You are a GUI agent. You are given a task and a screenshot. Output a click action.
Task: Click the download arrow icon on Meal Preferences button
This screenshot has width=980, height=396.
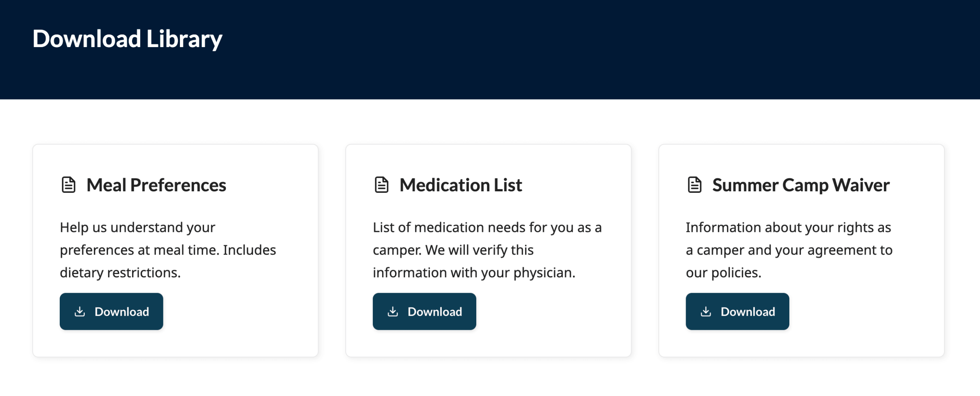(80, 311)
